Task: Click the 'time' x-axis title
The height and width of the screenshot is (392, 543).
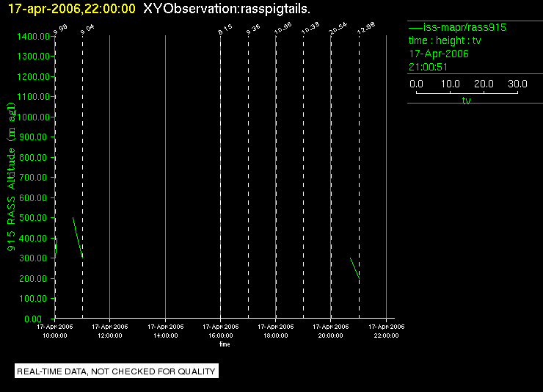Action: (x=225, y=344)
